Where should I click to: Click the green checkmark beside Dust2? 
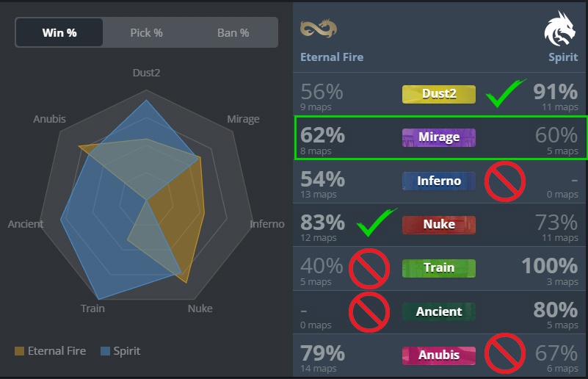(x=505, y=93)
